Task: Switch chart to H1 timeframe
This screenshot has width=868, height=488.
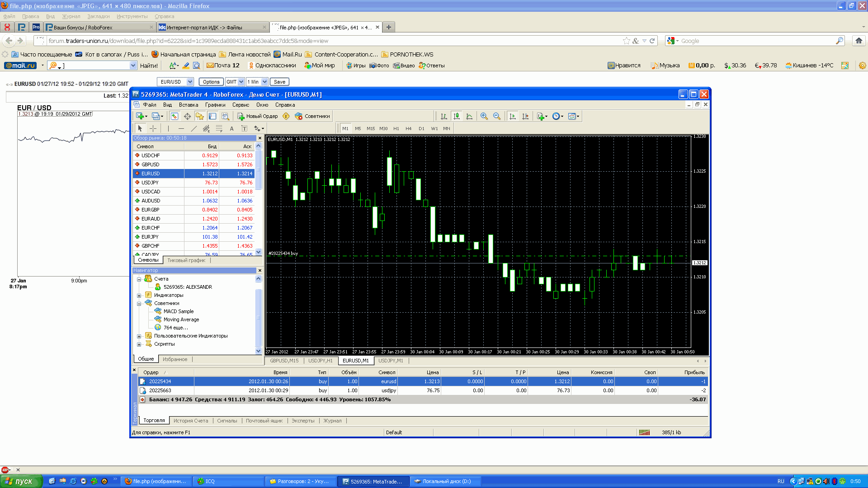Action: tap(396, 128)
